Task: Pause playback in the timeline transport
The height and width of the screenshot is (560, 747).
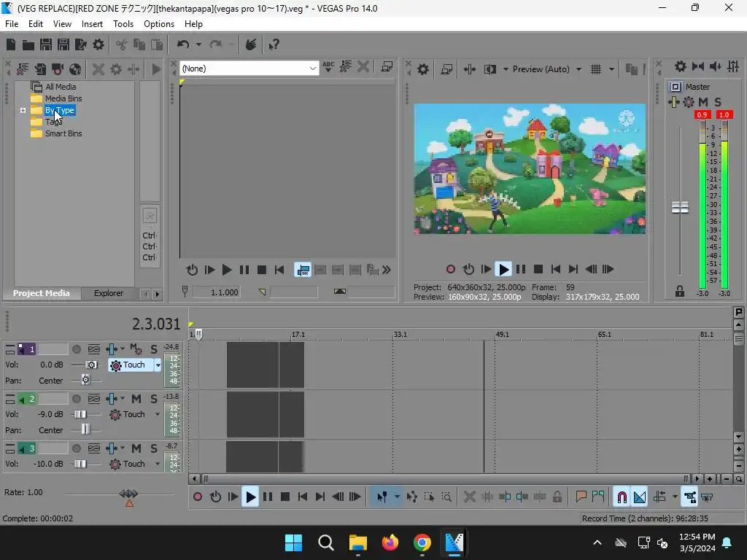Action: (268, 497)
